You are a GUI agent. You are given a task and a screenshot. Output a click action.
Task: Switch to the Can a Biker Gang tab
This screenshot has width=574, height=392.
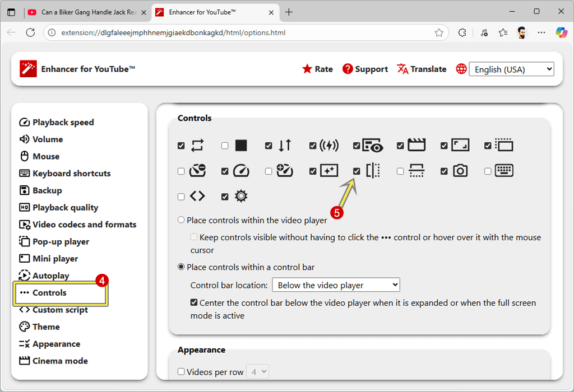tap(87, 12)
